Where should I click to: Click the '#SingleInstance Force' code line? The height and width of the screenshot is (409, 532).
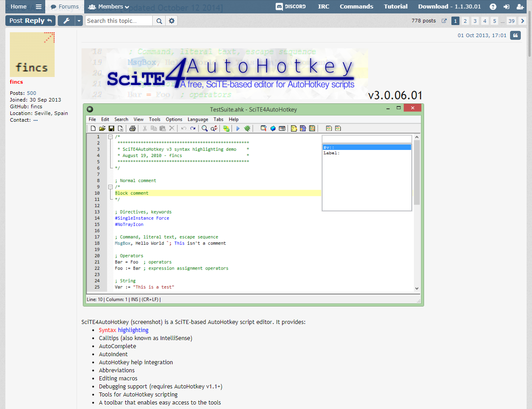[x=142, y=218]
